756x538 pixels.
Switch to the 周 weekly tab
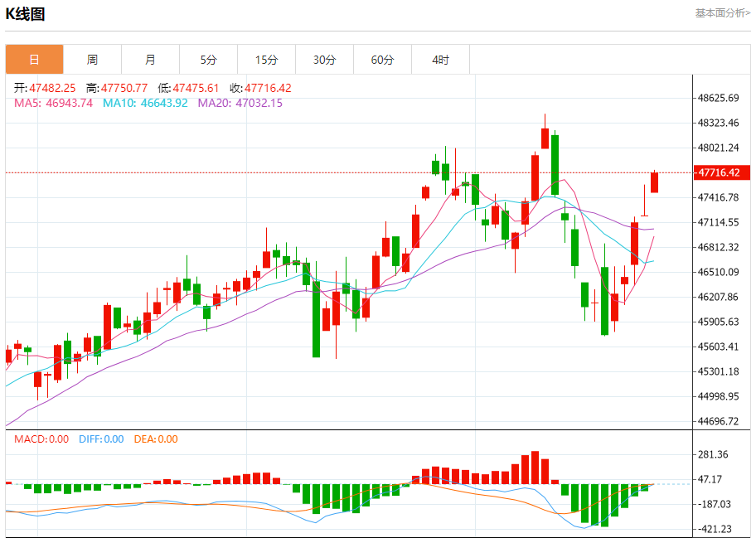[x=92, y=60]
